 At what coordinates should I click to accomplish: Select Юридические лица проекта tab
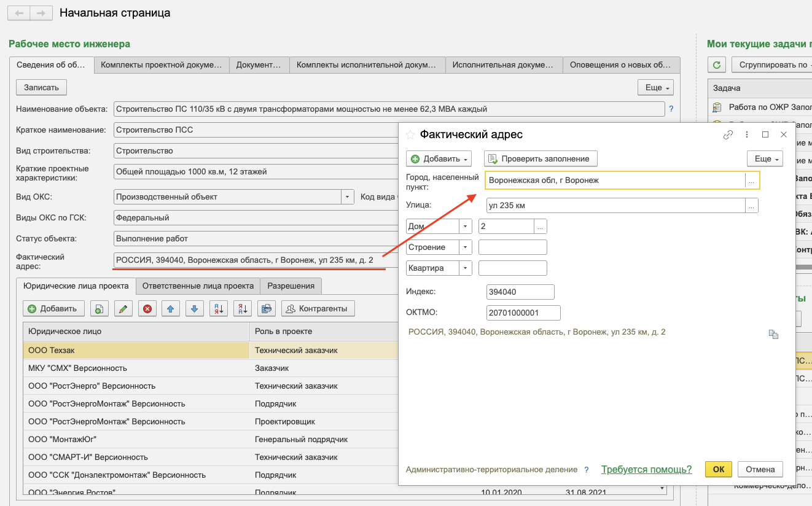76,286
